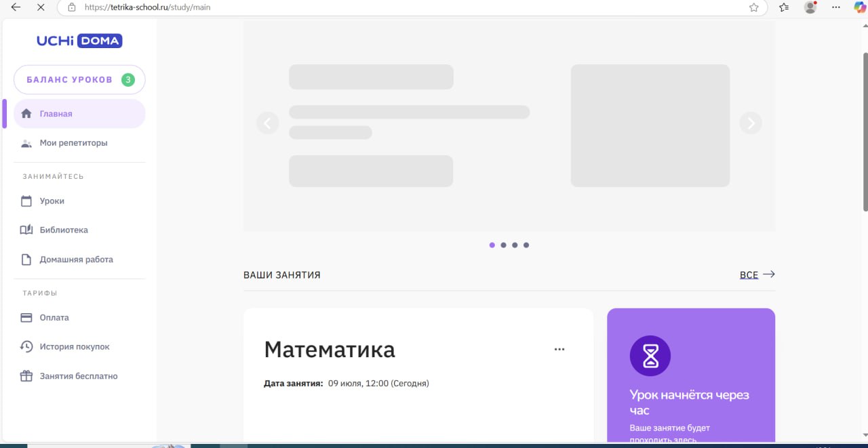Viewport: 868px width, 448px height.
Task: Click the lock site info icon
Action: tap(71, 7)
